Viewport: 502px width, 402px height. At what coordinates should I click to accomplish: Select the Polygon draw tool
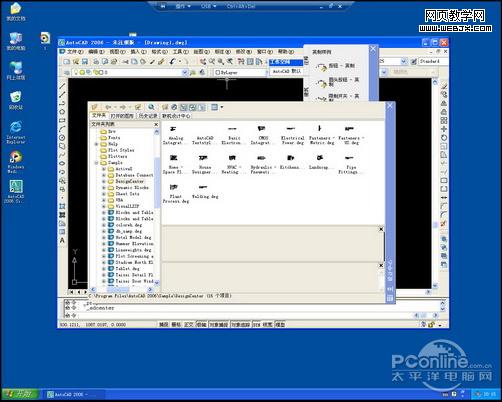(62, 112)
